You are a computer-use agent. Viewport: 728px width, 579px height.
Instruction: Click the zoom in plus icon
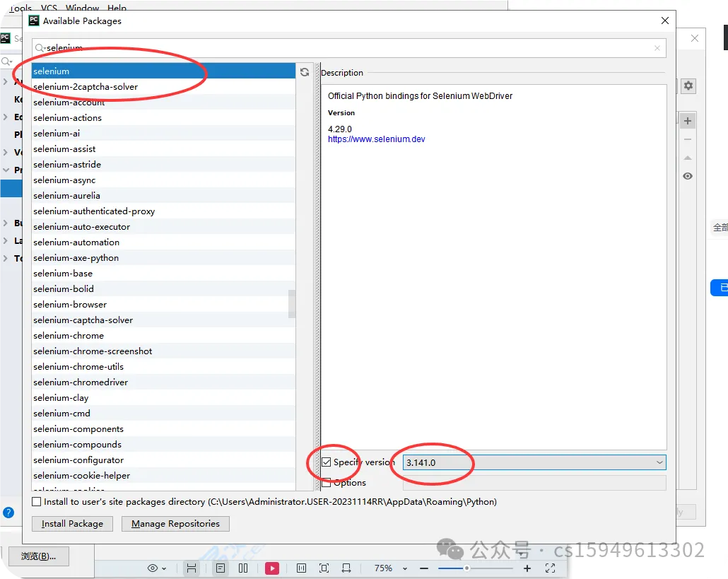click(x=527, y=568)
